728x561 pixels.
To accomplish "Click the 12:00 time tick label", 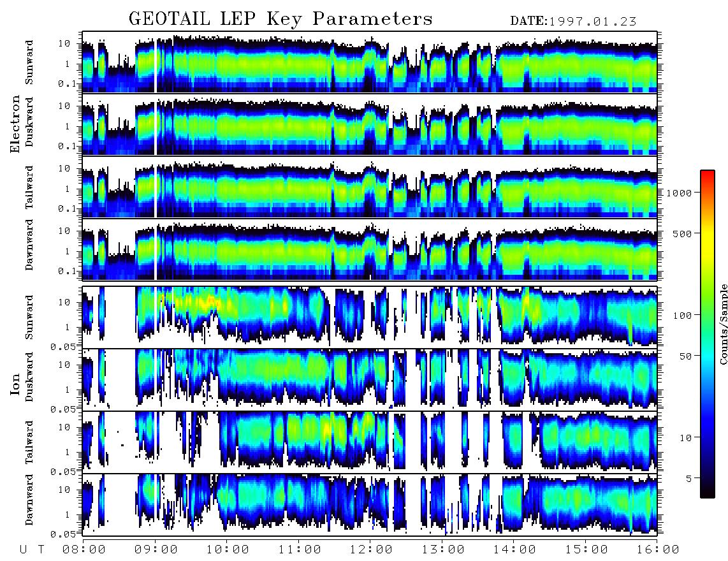I will 371,550.
